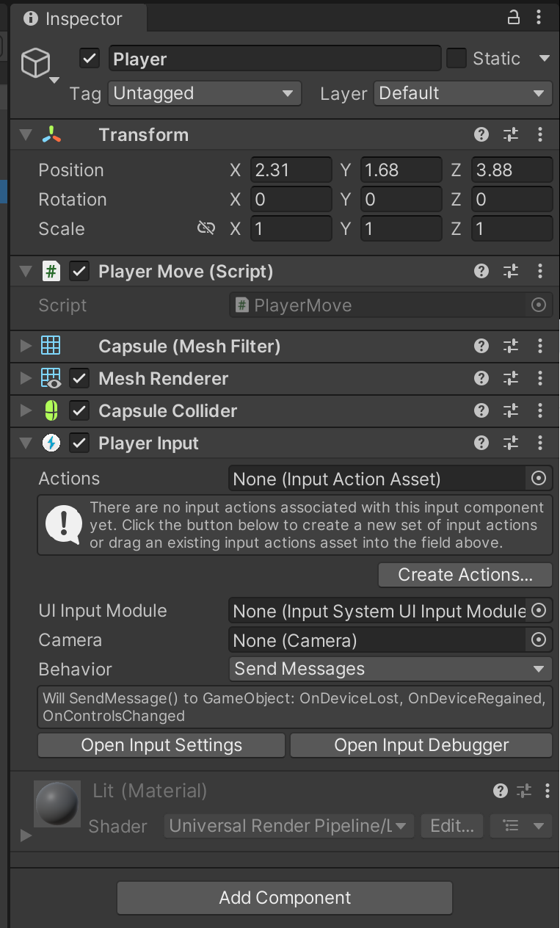Open Player Move script kebab menu
The image size is (560, 928).
tap(540, 271)
